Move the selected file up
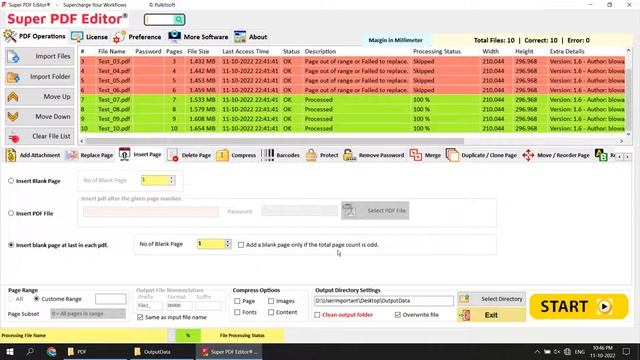 tap(40, 97)
